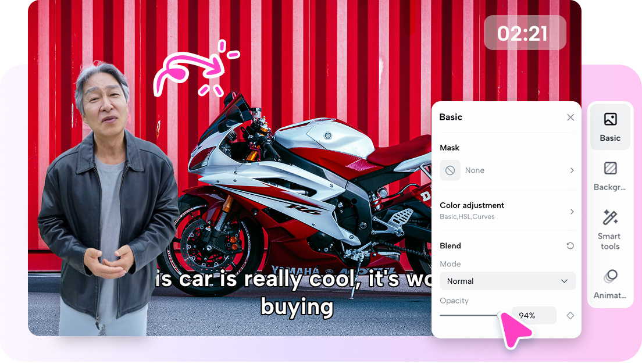
Task: Click the Color adjustment heading
Action: tap(472, 205)
